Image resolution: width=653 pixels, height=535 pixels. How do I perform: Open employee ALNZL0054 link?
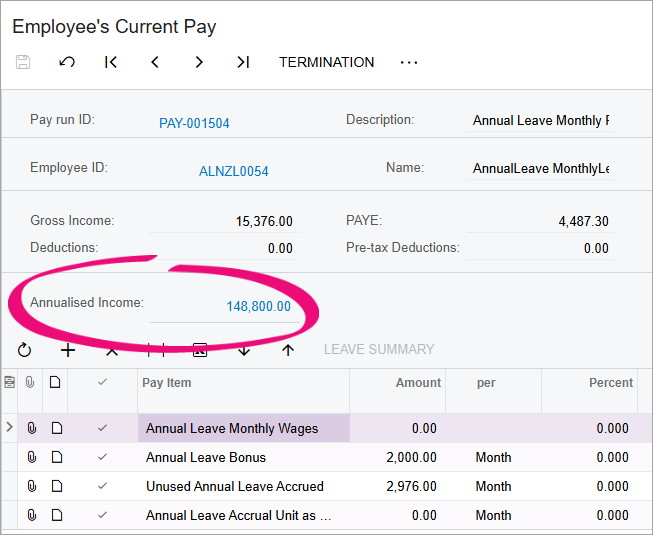234,171
